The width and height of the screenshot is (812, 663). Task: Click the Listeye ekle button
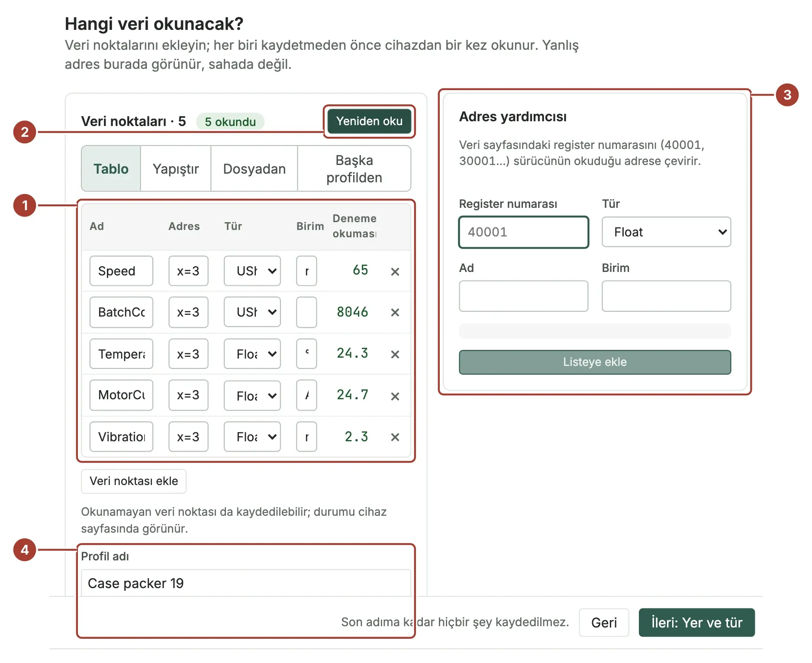pyautogui.click(x=595, y=362)
